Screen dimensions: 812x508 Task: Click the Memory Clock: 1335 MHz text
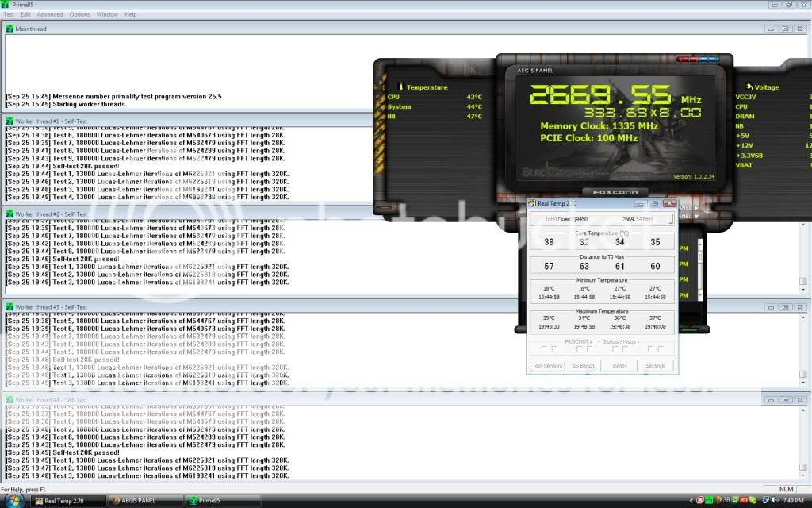pyautogui.click(x=599, y=126)
